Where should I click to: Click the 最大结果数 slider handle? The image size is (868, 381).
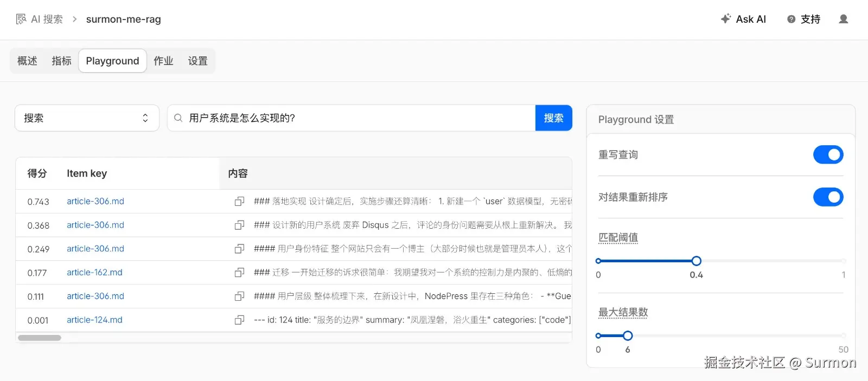tap(628, 336)
